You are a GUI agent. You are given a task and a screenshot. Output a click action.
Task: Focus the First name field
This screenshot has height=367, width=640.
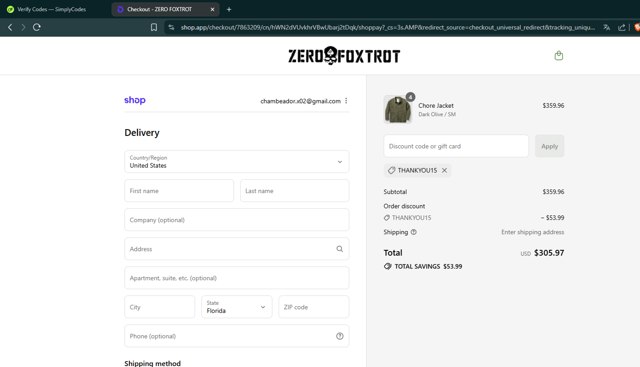tap(179, 191)
